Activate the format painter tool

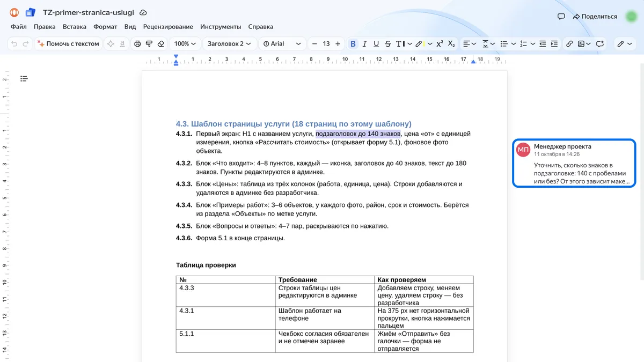[x=149, y=44]
